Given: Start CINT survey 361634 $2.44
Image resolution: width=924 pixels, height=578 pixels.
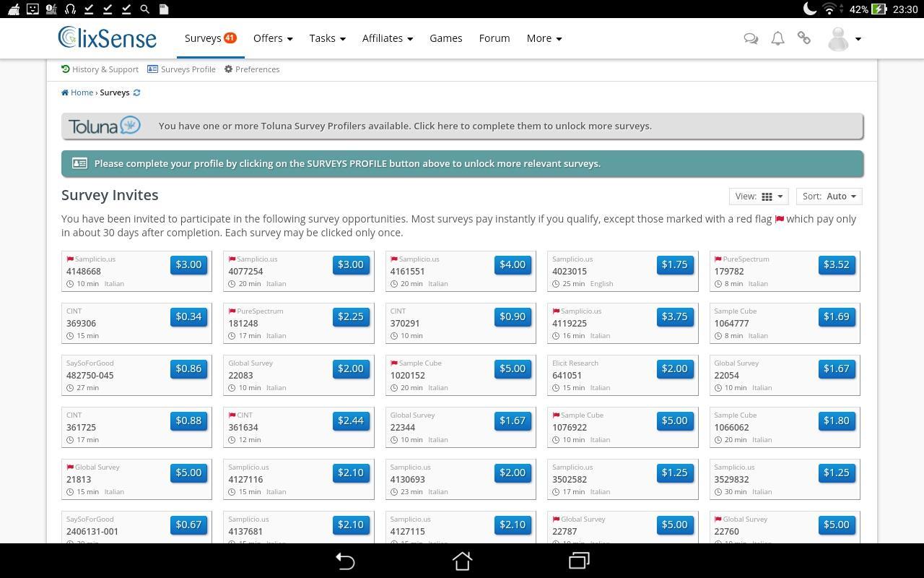Looking at the screenshot, I should (x=351, y=420).
